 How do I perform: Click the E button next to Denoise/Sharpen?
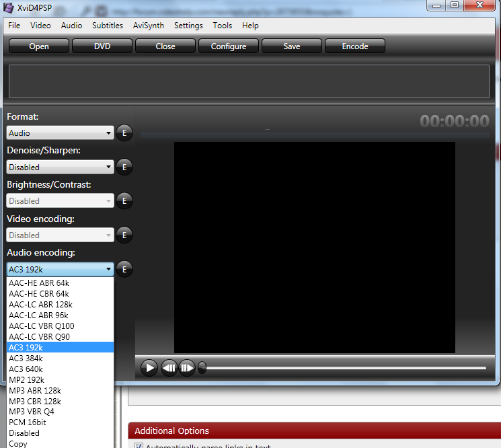(x=124, y=167)
